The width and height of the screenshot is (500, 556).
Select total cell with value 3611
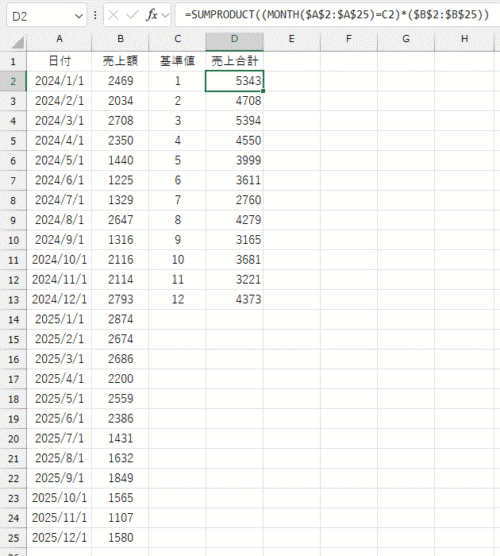[x=234, y=180]
